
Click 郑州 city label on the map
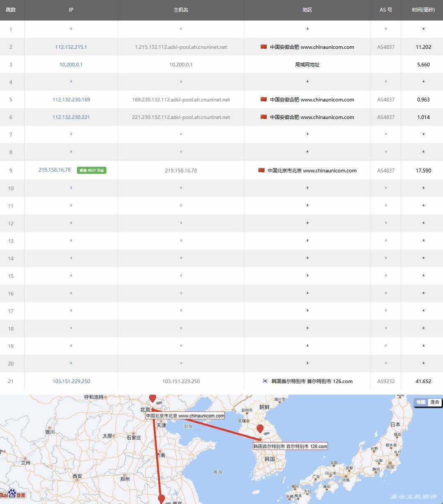tap(125, 479)
